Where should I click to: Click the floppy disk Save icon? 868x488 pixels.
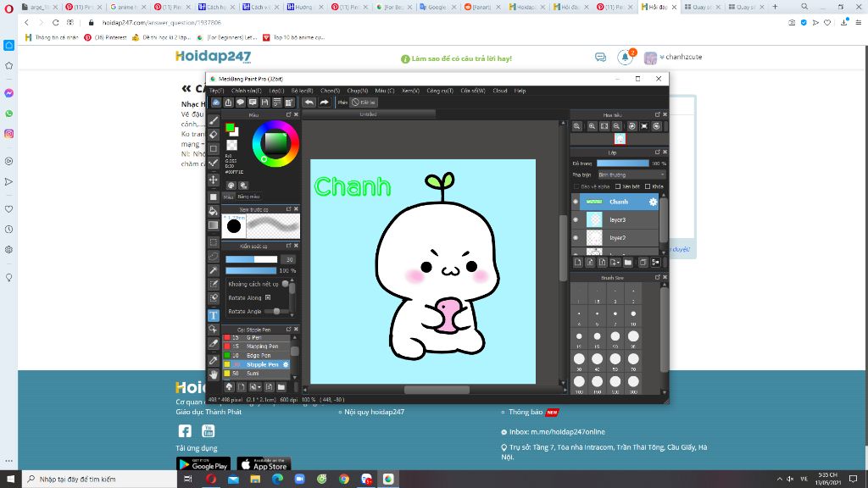coord(264,103)
